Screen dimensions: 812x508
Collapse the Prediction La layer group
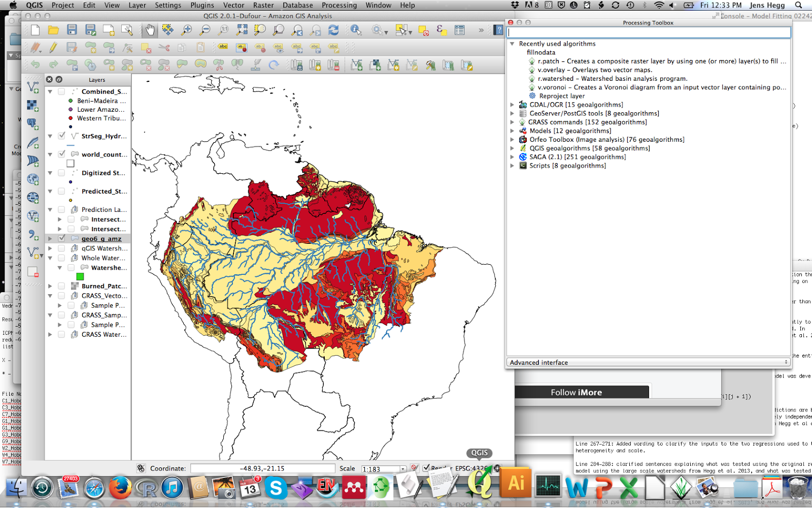click(50, 209)
